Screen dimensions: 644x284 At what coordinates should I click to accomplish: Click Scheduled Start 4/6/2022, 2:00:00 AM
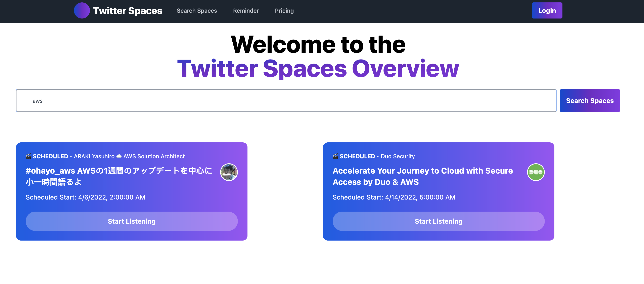86,197
